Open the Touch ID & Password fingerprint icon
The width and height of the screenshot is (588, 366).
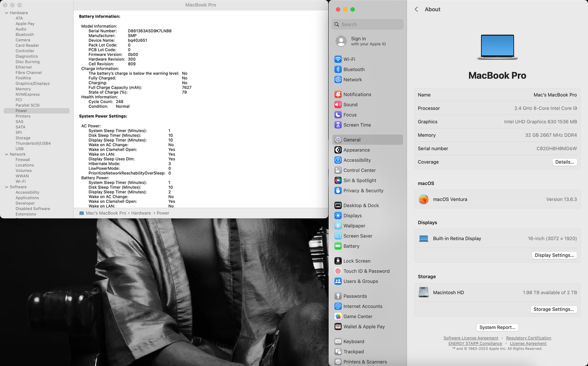[x=338, y=271]
